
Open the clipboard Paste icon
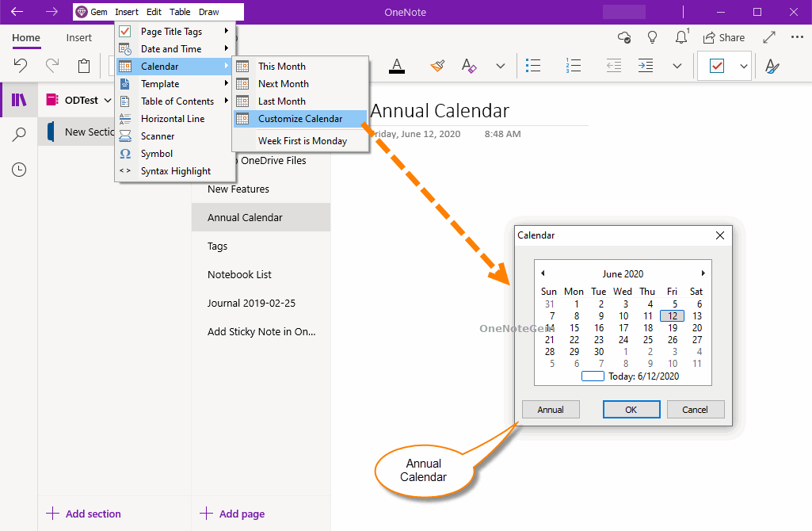point(84,66)
